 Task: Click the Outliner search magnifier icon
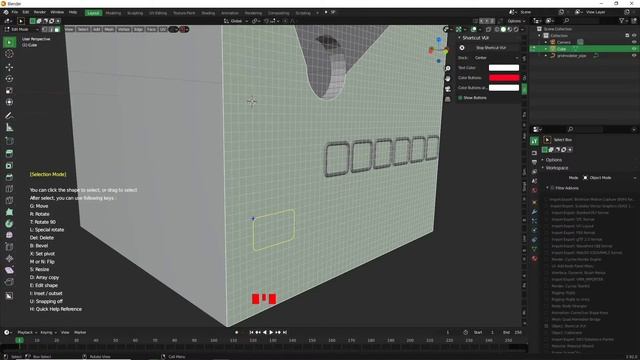click(x=566, y=21)
